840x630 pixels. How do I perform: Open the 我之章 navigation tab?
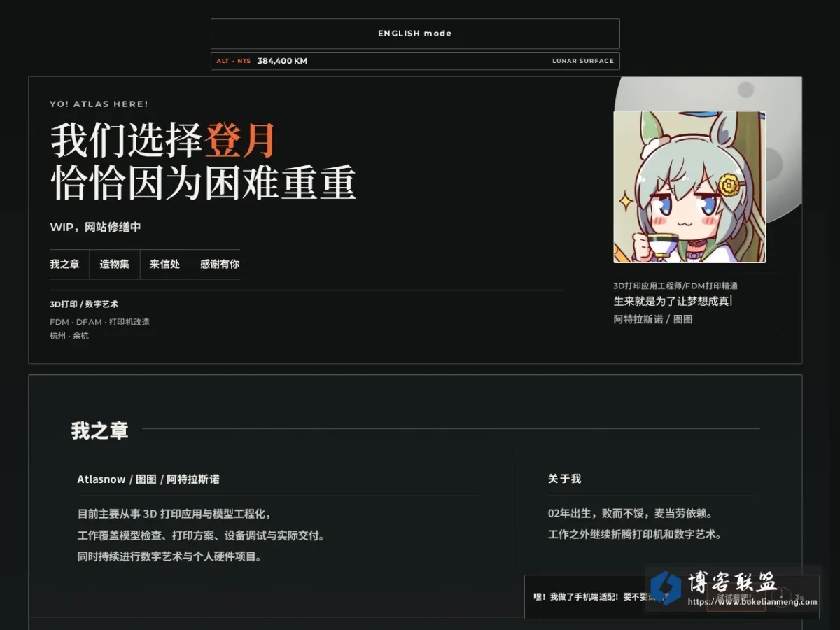(x=64, y=265)
